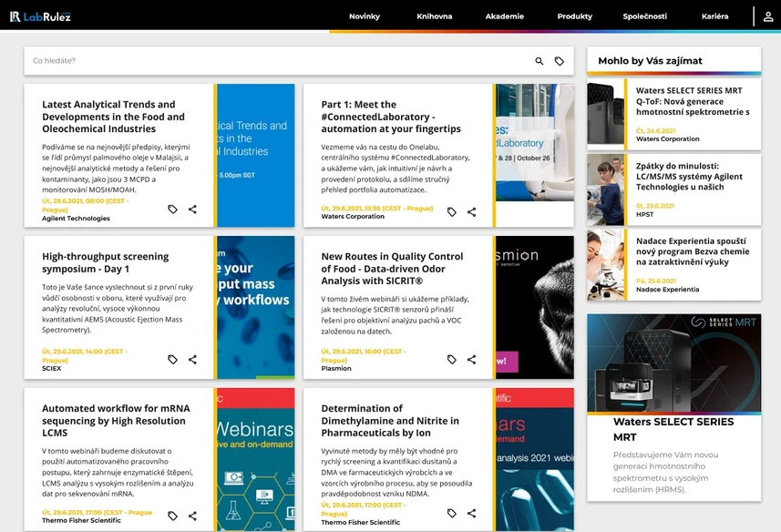This screenshot has width=781, height=532.
Task: Click the LabRulez logo
Action: 40,16
